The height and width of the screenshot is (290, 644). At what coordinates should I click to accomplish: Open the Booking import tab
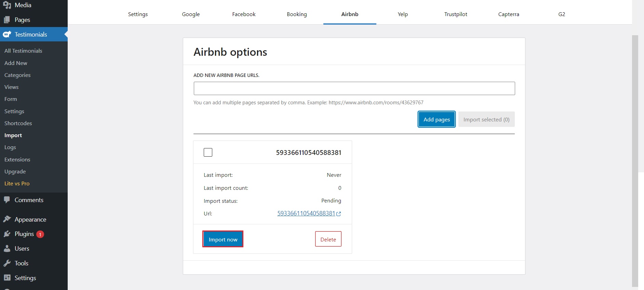pyautogui.click(x=297, y=14)
